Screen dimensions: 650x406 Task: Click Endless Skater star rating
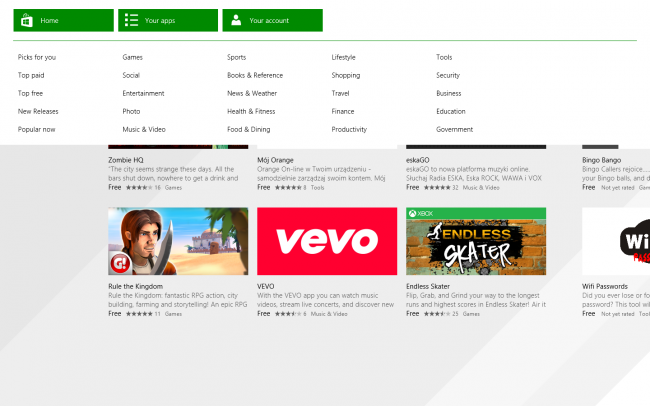(x=437, y=314)
